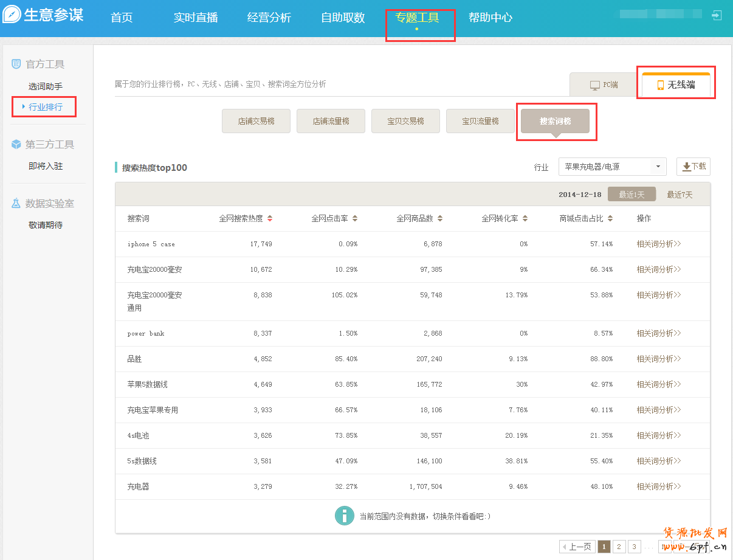Screen dimensions: 733x560
Task: Click the logout icon in top-right corner
Action: [717, 15]
